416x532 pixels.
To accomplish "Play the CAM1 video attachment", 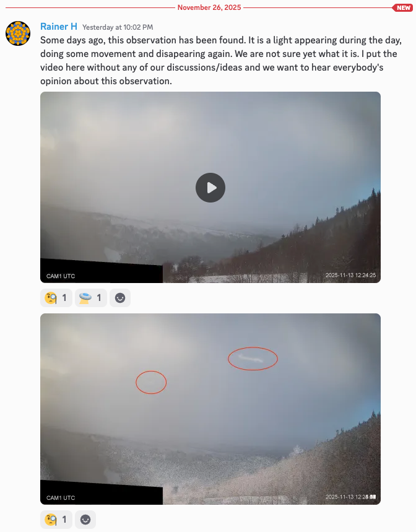I will click(210, 188).
